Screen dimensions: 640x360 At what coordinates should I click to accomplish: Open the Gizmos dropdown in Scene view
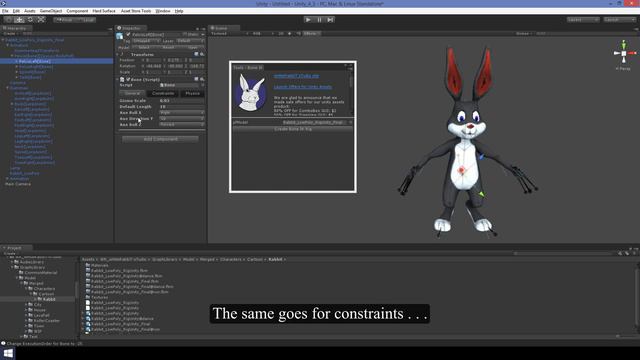(x=524, y=33)
